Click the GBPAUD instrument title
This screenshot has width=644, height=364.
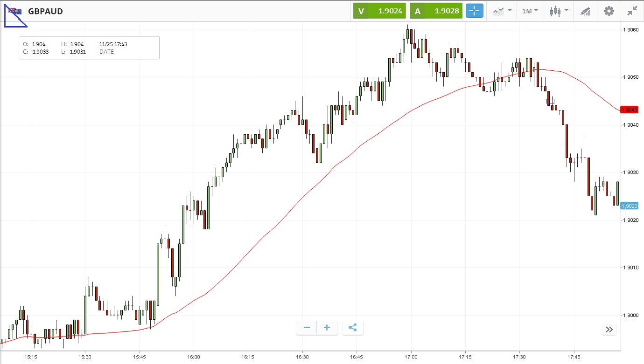coord(45,11)
